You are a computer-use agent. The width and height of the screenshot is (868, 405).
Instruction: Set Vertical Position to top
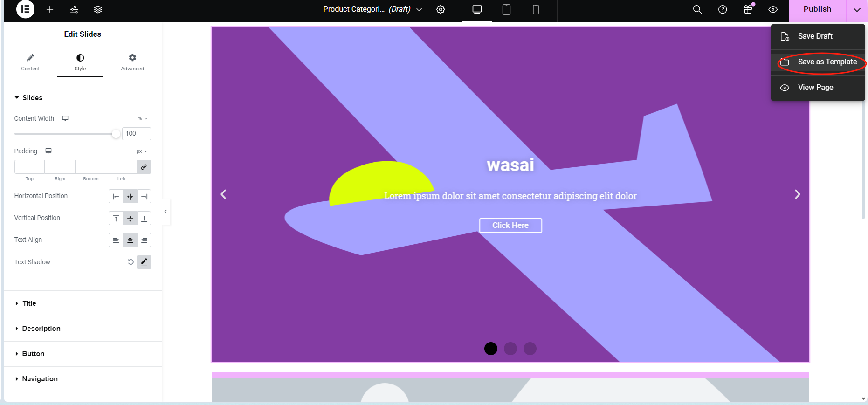tap(116, 219)
